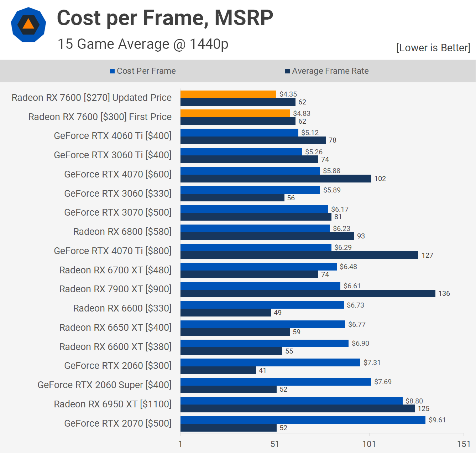Click the '$7.31' value label
This screenshot has width=476, height=453.
coord(372,362)
